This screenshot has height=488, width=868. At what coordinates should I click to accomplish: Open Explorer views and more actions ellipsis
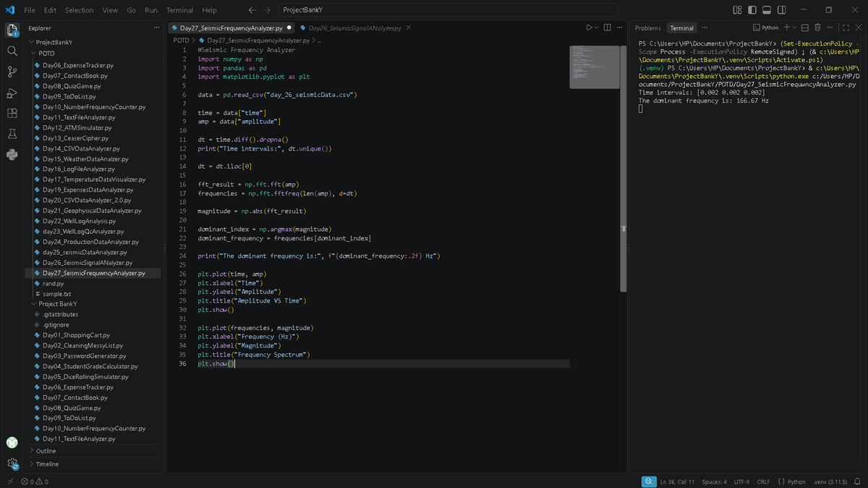[x=156, y=28]
